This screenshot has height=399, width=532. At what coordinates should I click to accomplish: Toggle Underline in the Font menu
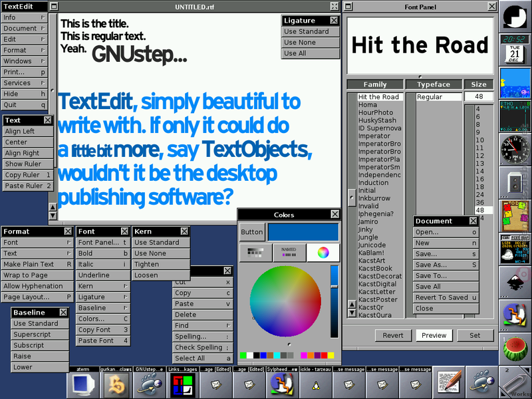[103, 275]
